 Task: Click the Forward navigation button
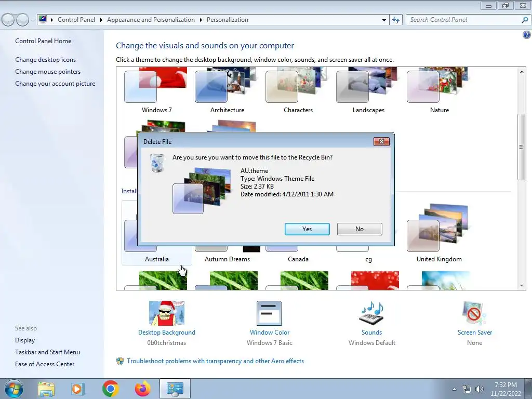tap(22, 20)
